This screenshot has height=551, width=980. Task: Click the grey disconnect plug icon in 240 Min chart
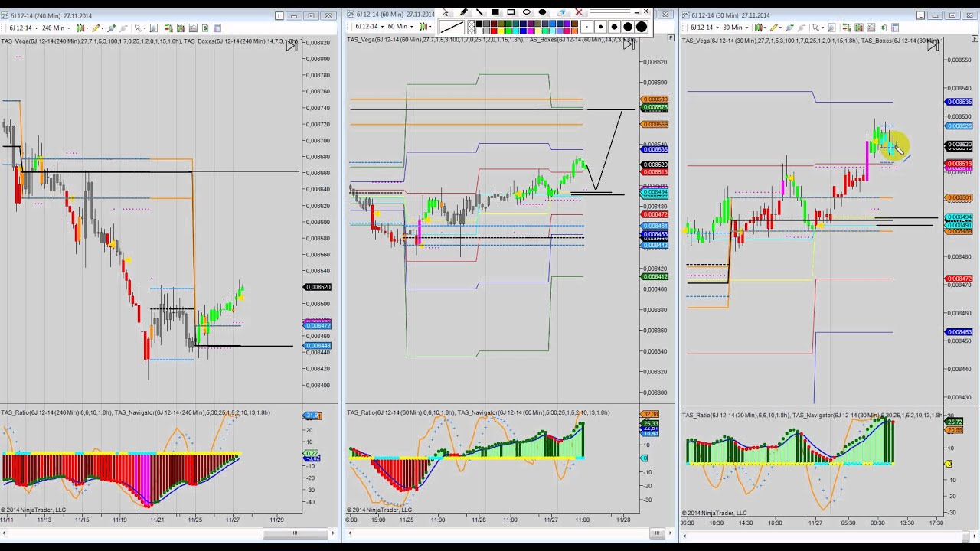pos(123,28)
